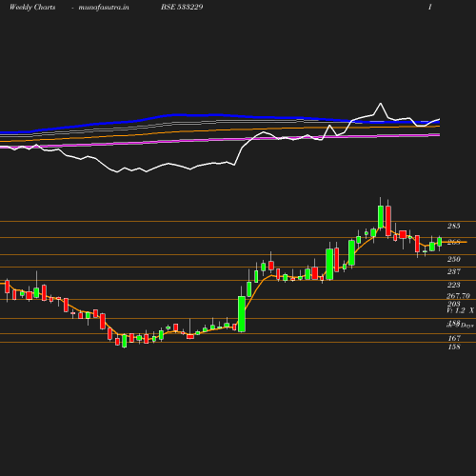The image size is (476, 476).
Task: Select the 285 price level label
Action: [x=454, y=226]
